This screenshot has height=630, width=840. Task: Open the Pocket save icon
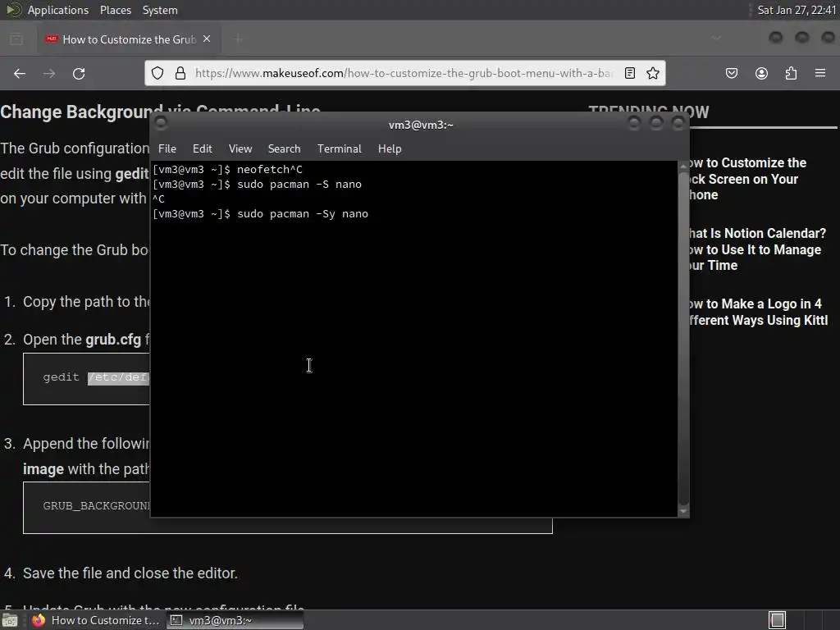732,73
